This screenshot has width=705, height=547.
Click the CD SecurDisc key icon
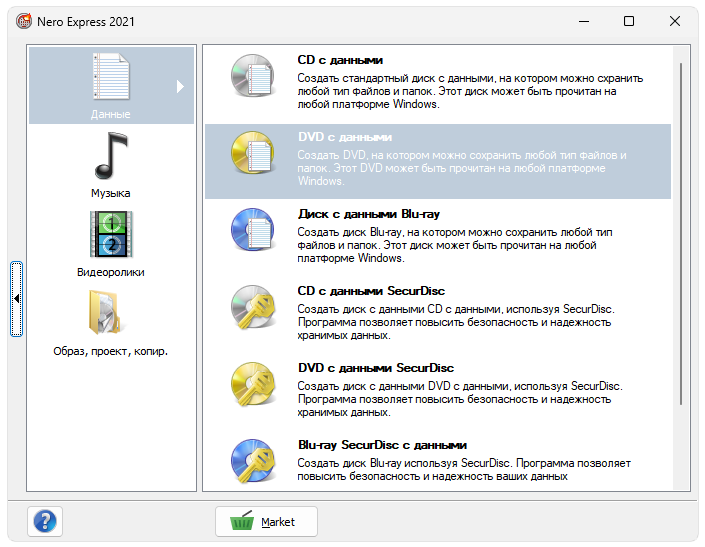coord(253,307)
